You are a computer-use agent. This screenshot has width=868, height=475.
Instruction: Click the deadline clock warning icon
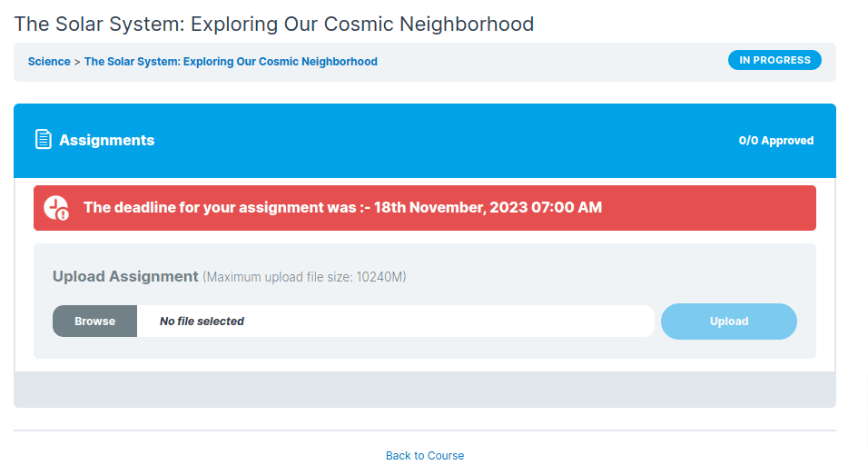[x=57, y=208]
